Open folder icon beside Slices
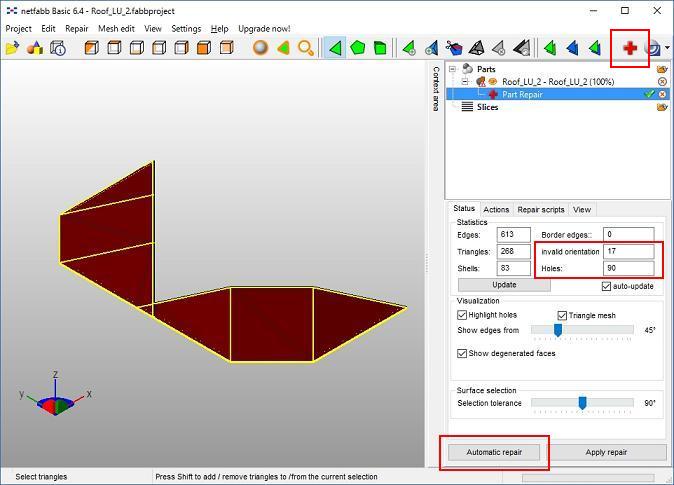Screen dimensions: 674x485 coord(662,107)
